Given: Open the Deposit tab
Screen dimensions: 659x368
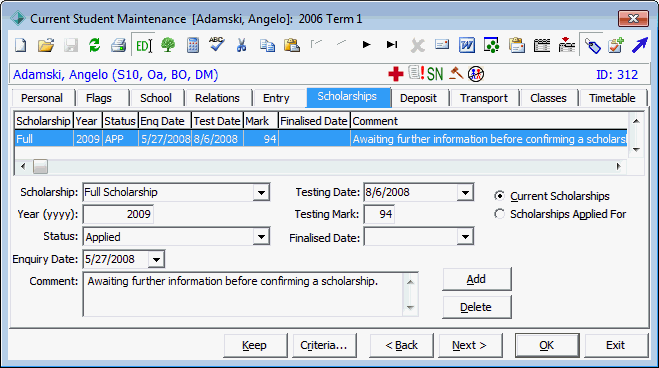Looking at the screenshot, I should click(x=418, y=98).
